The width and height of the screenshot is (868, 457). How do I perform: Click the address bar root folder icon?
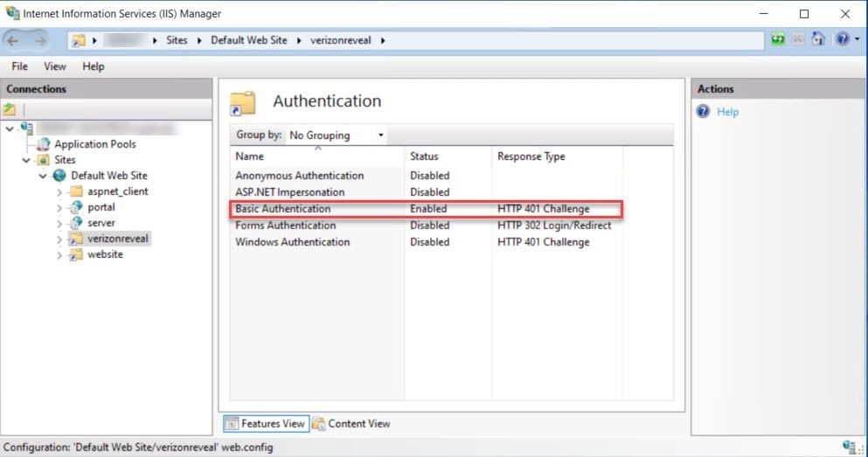(x=80, y=40)
